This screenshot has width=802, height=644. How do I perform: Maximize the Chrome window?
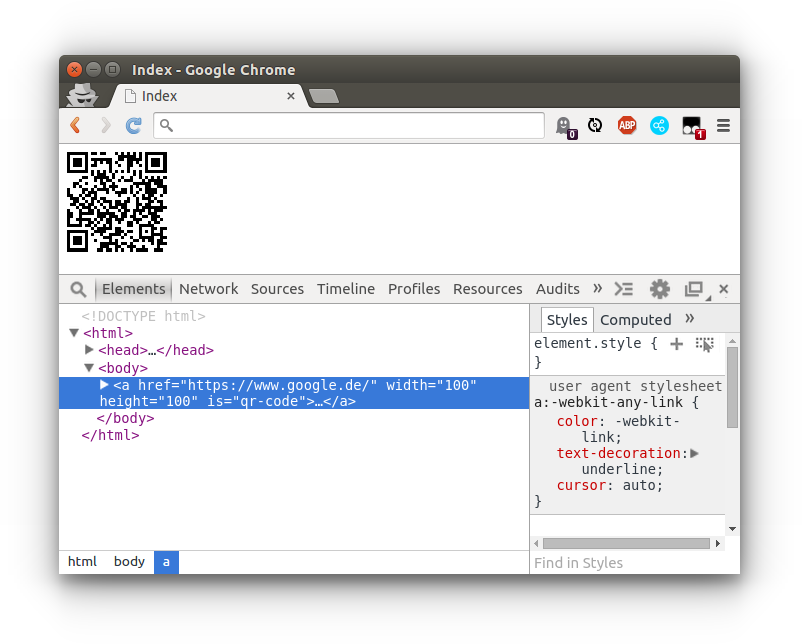click(x=113, y=69)
